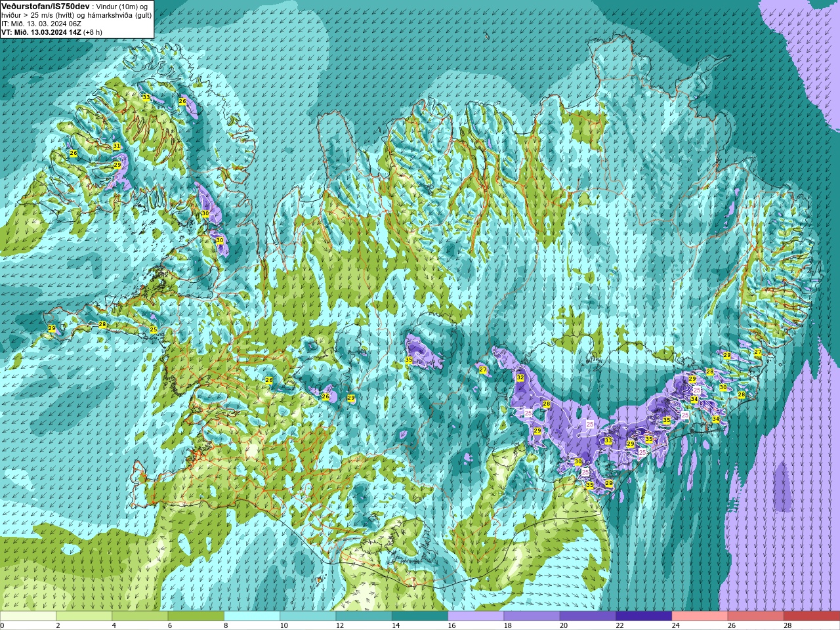Image resolution: width=840 pixels, height=630 pixels.
Task: Pick the light pink 24–26 legend swatch
Action: [700, 616]
